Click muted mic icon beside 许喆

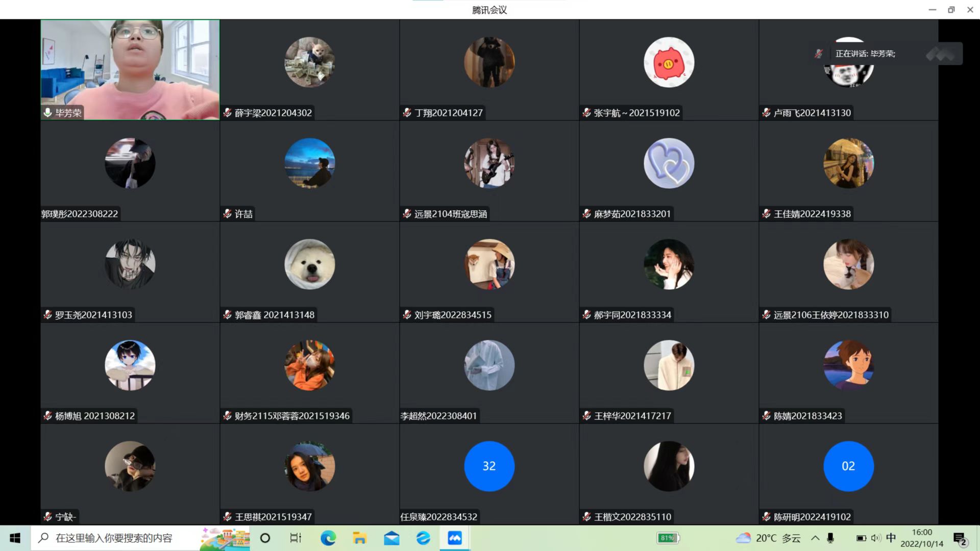[x=228, y=214]
